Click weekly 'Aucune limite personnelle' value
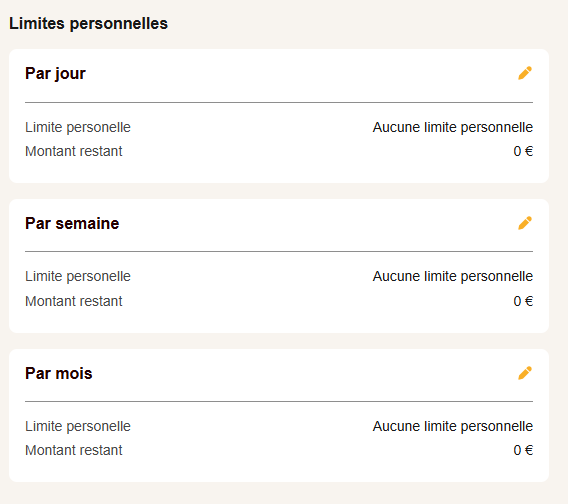The image size is (568, 504). [x=453, y=276]
